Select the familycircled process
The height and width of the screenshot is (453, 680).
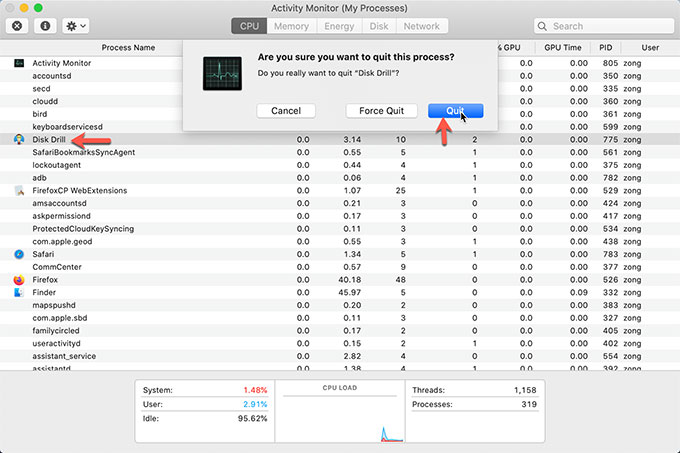56,330
